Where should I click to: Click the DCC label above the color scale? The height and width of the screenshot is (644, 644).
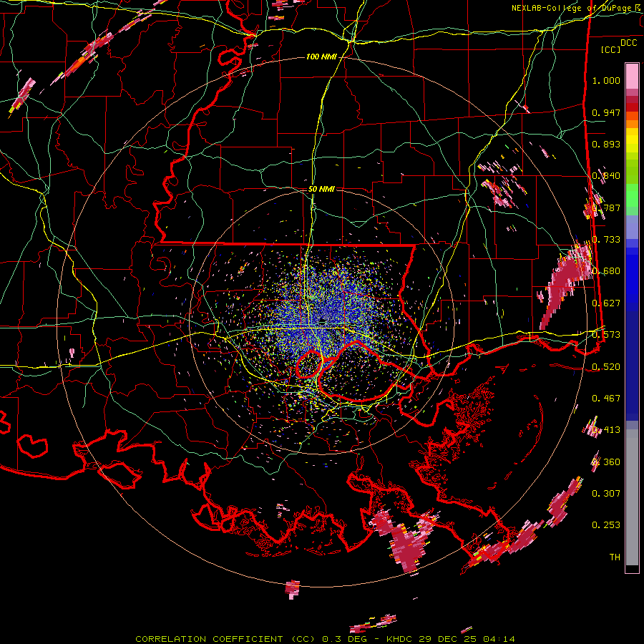point(629,43)
